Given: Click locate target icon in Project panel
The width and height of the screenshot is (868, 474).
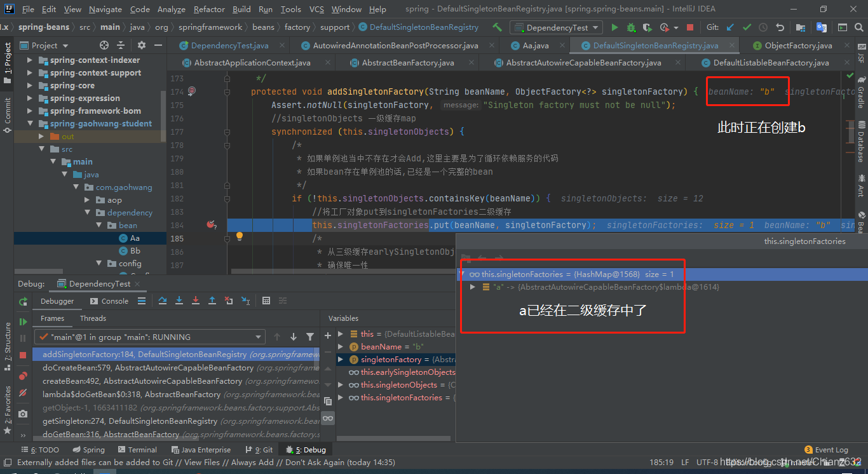Looking at the screenshot, I should pyautogui.click(x=104, y=45).
